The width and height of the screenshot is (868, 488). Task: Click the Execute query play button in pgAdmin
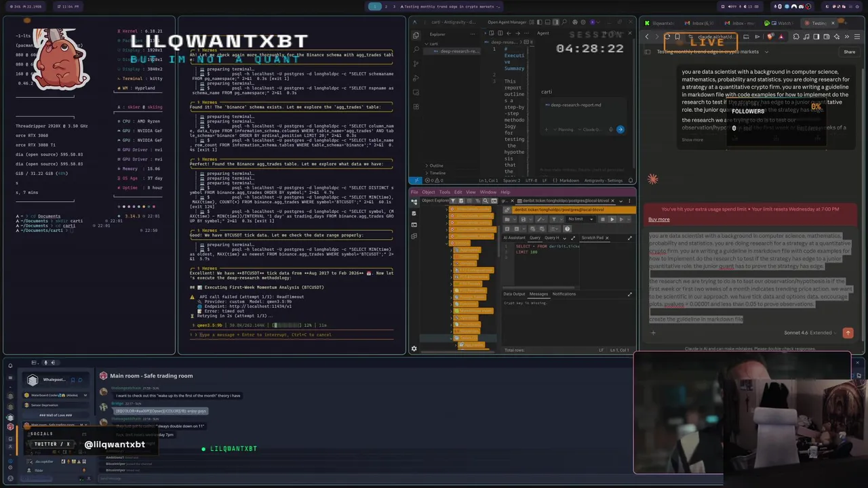tap(612, 219)
